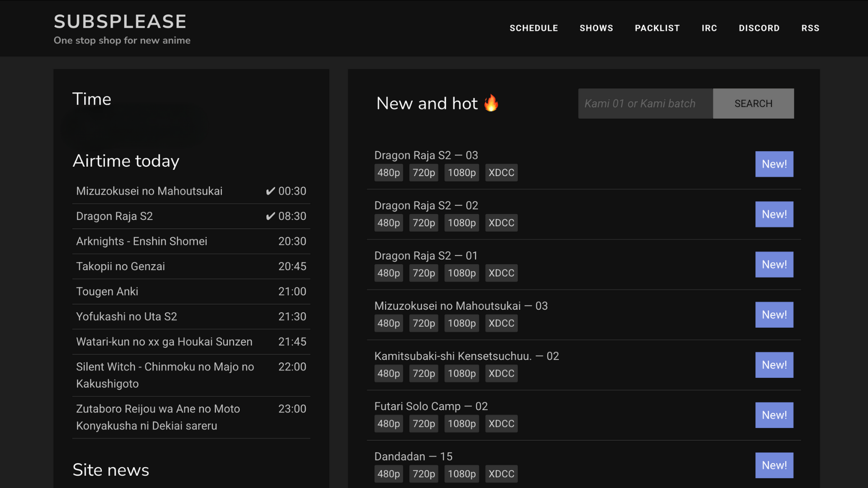Select 720p for Dragon Raja S2 — 02
The image size is (868, 488).
coord(423,223)
